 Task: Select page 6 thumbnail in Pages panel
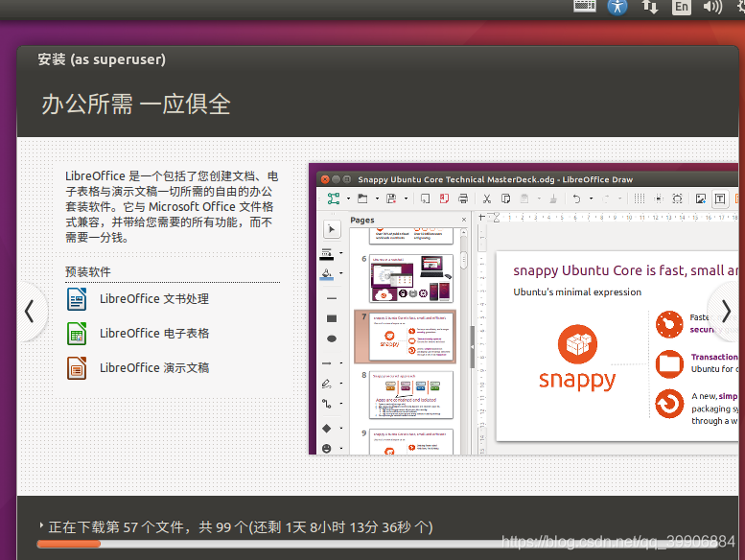[x=411, y=278]
